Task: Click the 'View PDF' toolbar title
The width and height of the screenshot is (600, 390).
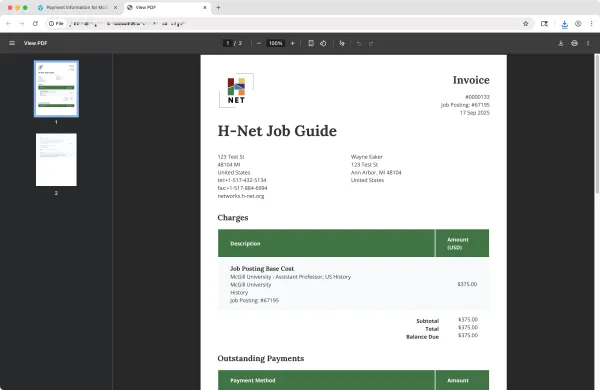Action: pos(36,43)
